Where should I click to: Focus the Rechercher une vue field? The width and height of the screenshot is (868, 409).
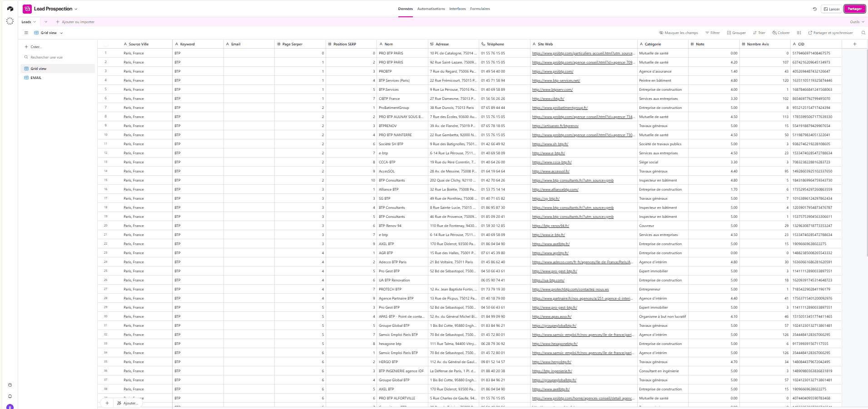pyautogui.click(x=58, y=57)
